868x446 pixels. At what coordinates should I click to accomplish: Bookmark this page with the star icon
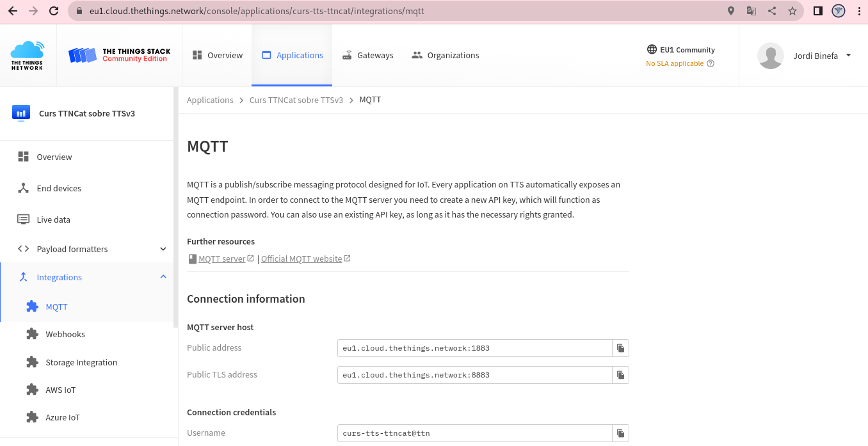tap(792, 11)
